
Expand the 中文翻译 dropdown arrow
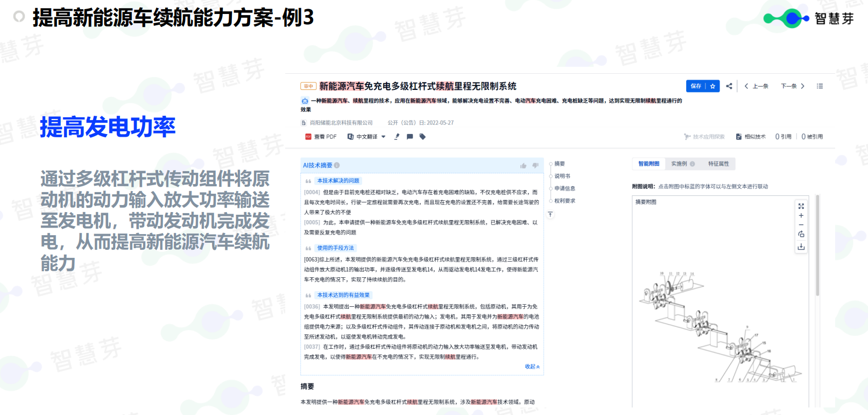point(383,137)
